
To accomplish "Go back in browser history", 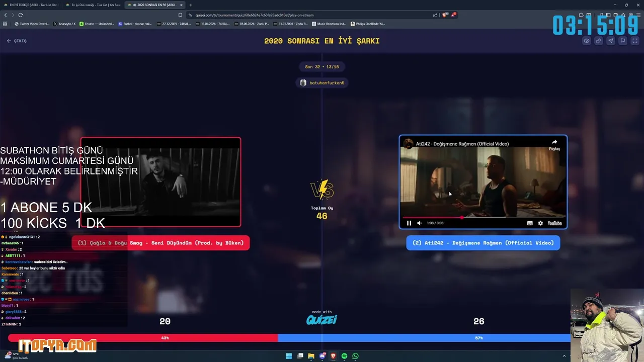I will tap(6, 15).
